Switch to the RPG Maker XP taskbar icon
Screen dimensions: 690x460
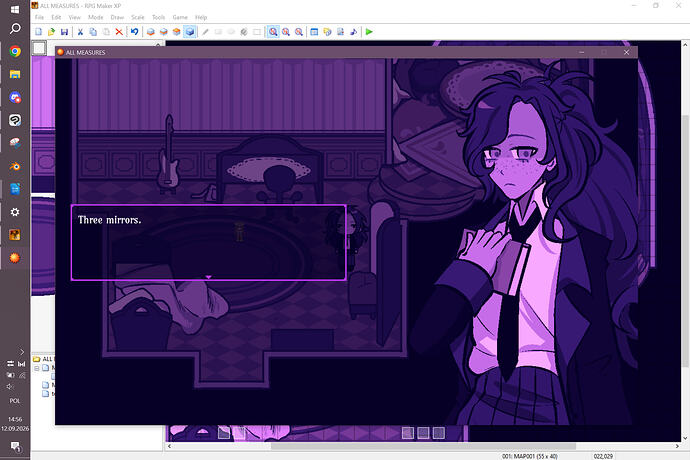[x=15, y=235]
